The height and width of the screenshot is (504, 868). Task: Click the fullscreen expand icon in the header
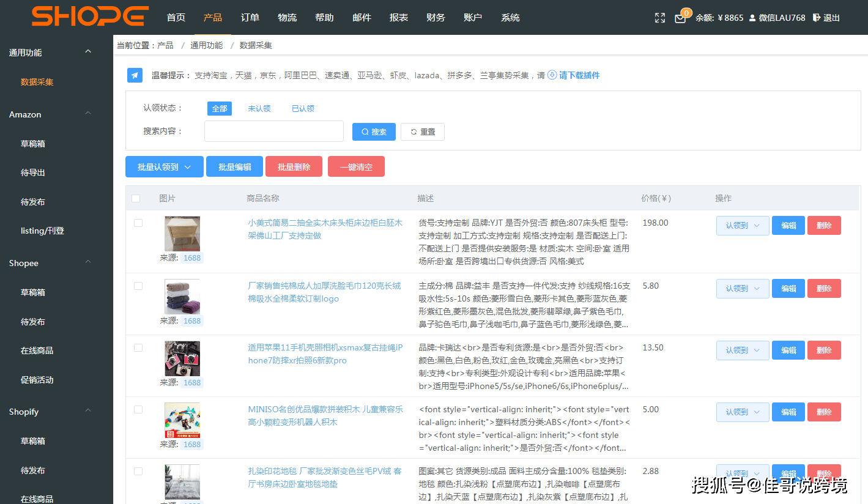659,18
